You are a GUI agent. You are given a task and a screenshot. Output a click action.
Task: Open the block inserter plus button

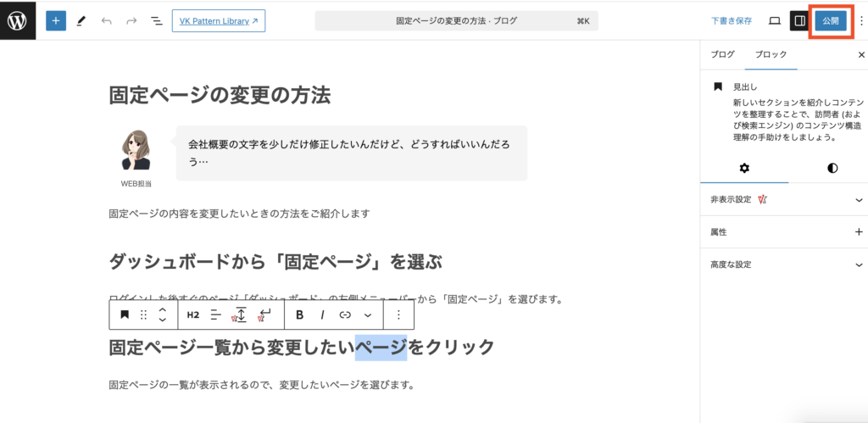55,20
